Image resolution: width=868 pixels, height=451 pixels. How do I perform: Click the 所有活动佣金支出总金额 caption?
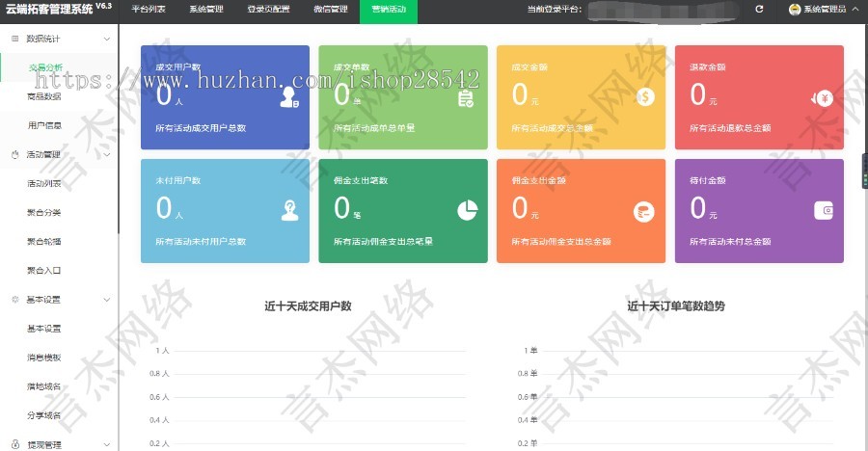pos(560,241)
